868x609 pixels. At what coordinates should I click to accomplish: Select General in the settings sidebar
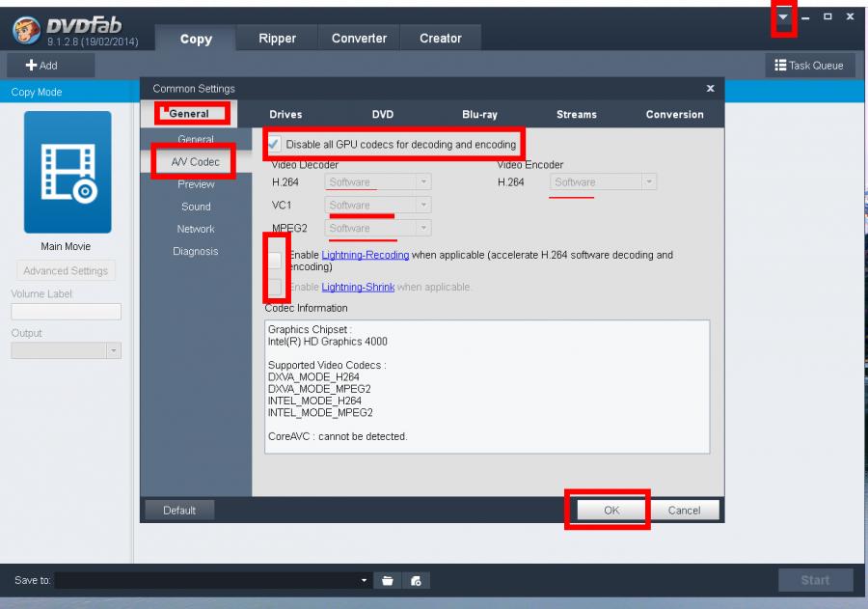coord(196,139)
